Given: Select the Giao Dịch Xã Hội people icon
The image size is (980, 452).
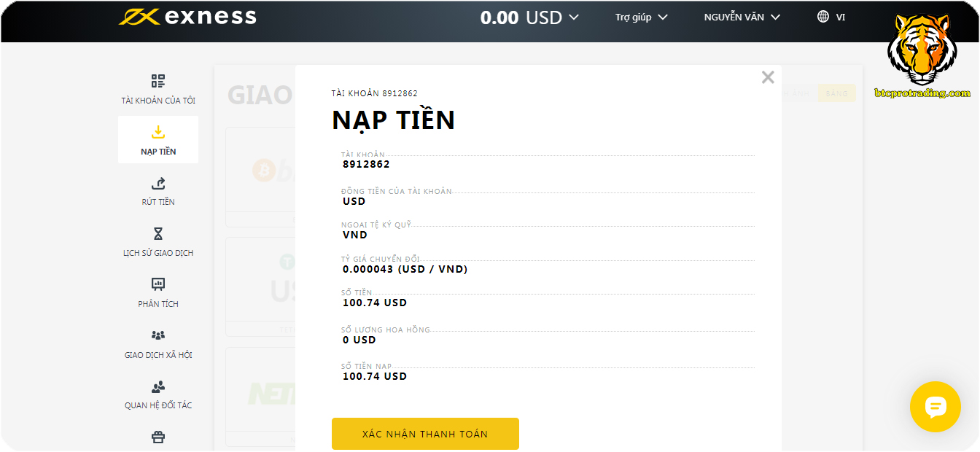Looking at the screenshot, I should [158, 336].
